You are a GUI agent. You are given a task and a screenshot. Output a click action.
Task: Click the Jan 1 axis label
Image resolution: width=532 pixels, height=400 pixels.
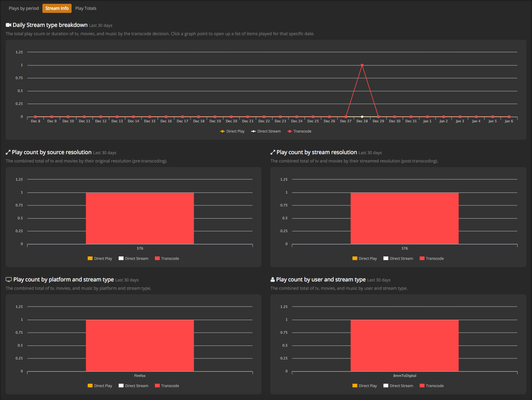pyautogui.click(x=427, y=121)
